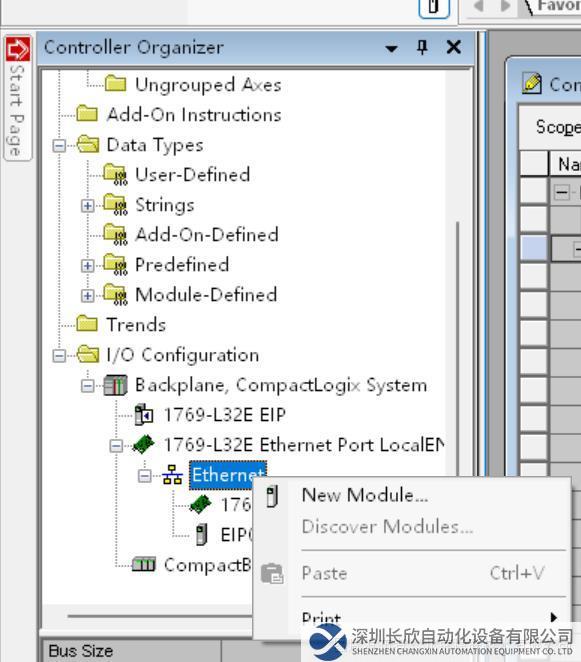Select the Ungrouped Axes folder icon

tap(115, 84)
